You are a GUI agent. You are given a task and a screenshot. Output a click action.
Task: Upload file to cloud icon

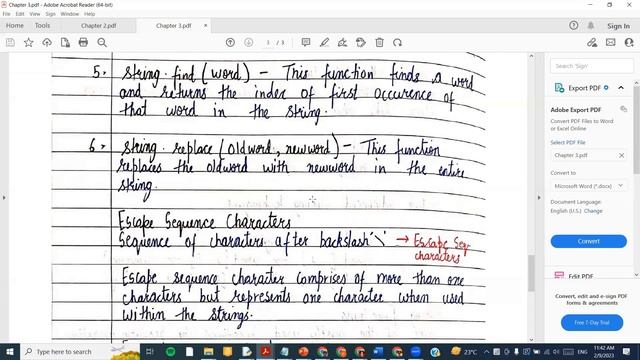pyautogui.click(x=47, y=42)
